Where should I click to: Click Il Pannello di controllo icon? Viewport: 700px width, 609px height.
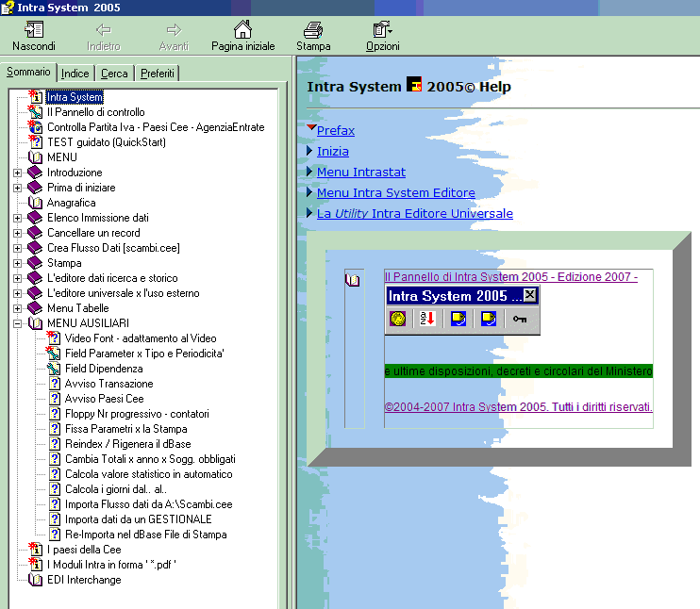[x=36, y=112]
